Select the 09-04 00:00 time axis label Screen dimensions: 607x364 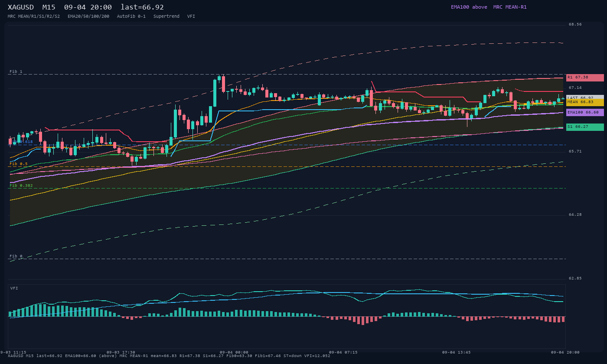234,352
